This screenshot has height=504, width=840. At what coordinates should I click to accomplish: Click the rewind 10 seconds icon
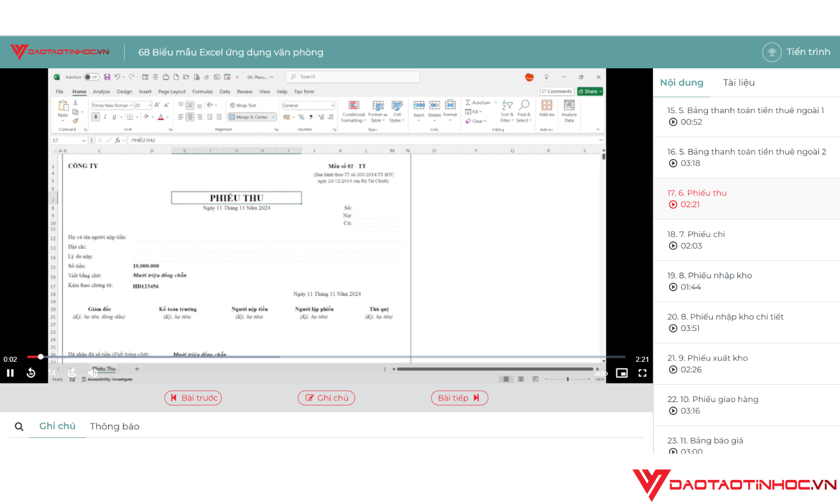(x=31, y=373)
